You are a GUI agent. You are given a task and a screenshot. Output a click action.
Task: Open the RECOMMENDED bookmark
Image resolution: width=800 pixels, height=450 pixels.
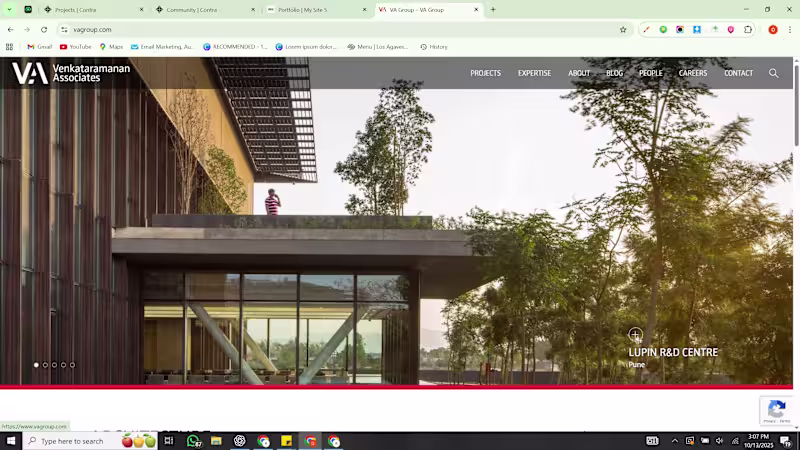[235, 46]
